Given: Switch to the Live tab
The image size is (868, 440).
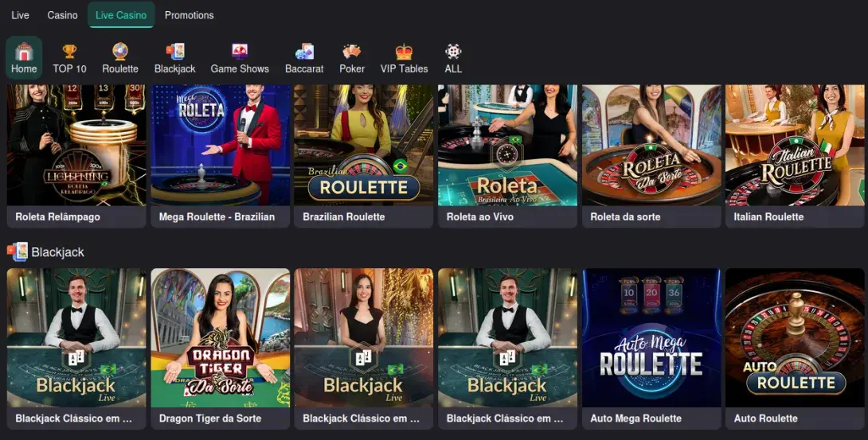Looking at the screenshot, I should click(20, 15).
